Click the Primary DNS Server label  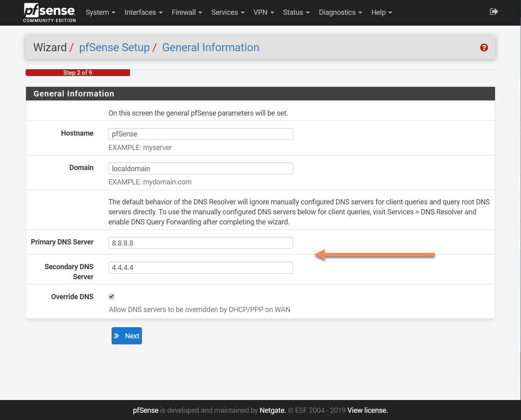62,242
